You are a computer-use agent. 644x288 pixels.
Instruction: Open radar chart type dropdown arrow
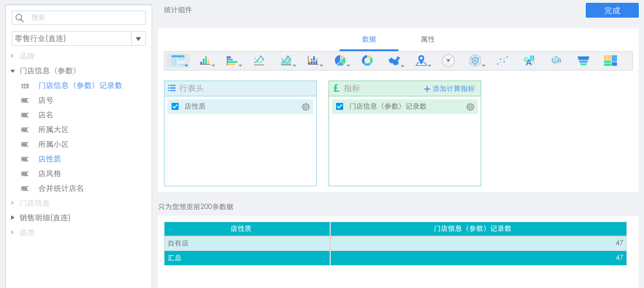pos(484,65)
